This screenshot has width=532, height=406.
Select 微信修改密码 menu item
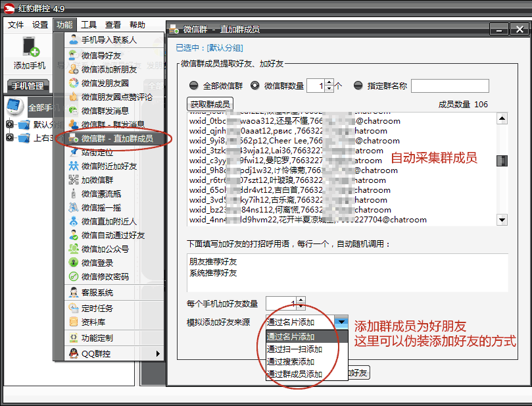pos(114,276)
